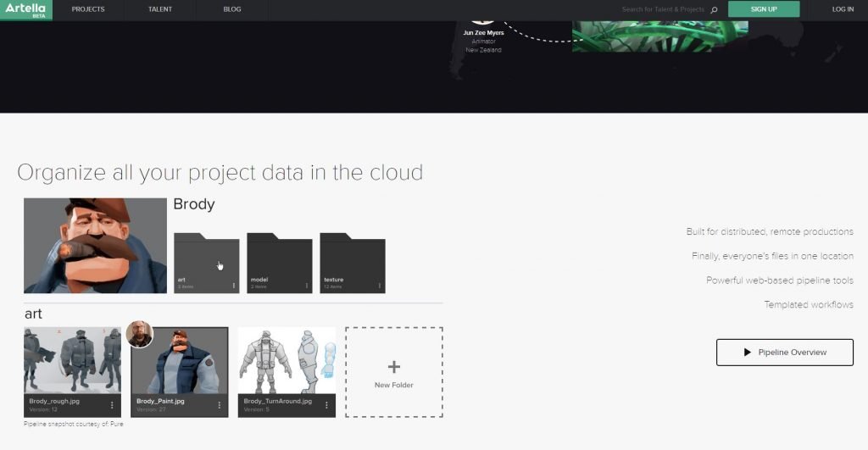The height and width of the screenshot is (450, 868).
Task: Open the model folder
Action: pos(279,263)
